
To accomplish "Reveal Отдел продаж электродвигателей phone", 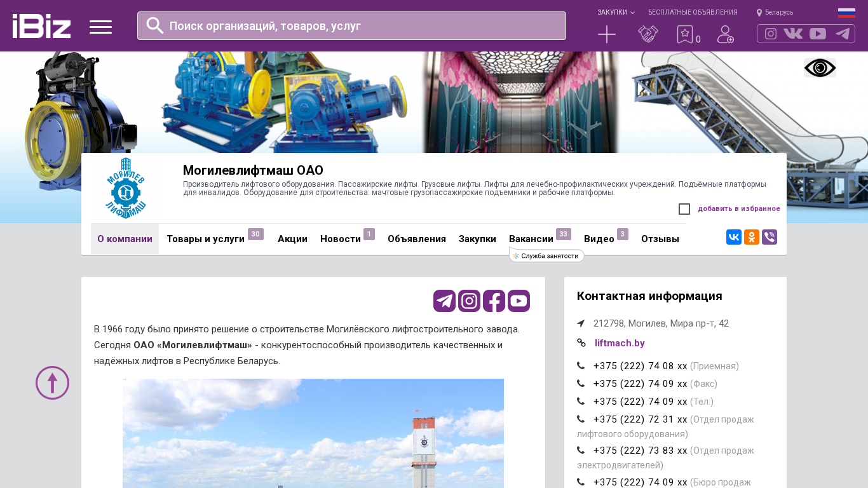I will click(641, 451).
